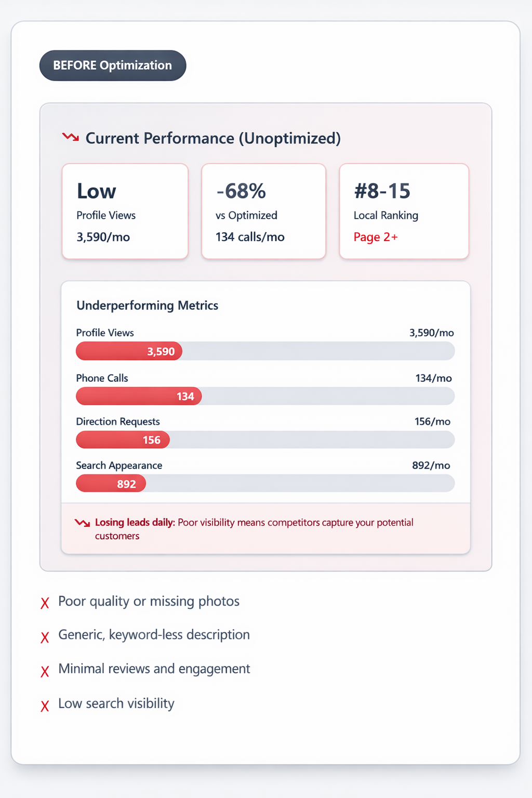532x798 pixels.
Task: Click the Search Appearance progress bar
Action: click(265, 484)
